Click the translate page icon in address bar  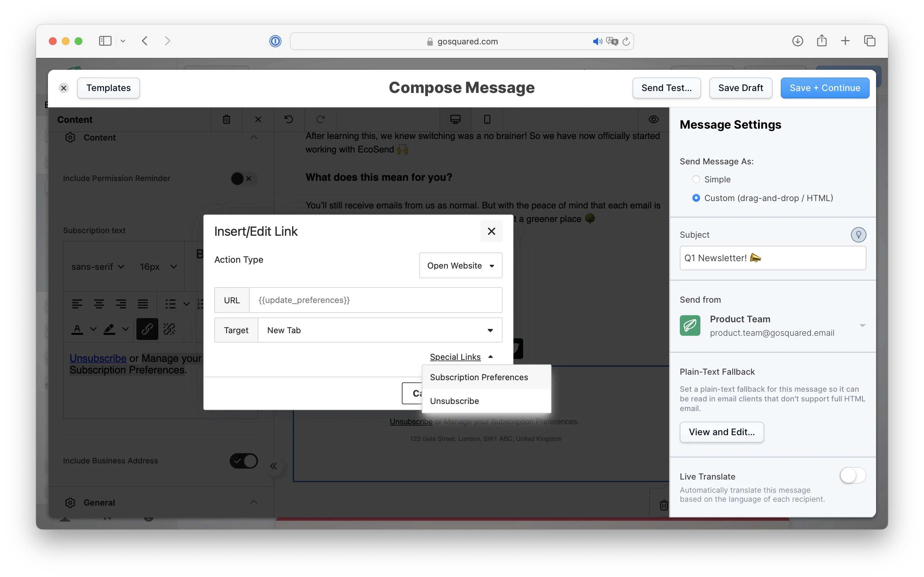coord(612,41)
